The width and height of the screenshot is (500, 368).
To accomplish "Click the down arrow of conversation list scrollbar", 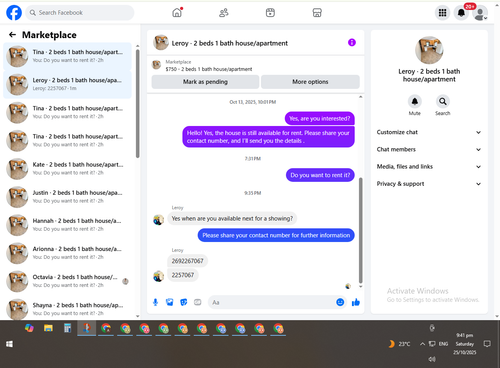I will point(138,316).
